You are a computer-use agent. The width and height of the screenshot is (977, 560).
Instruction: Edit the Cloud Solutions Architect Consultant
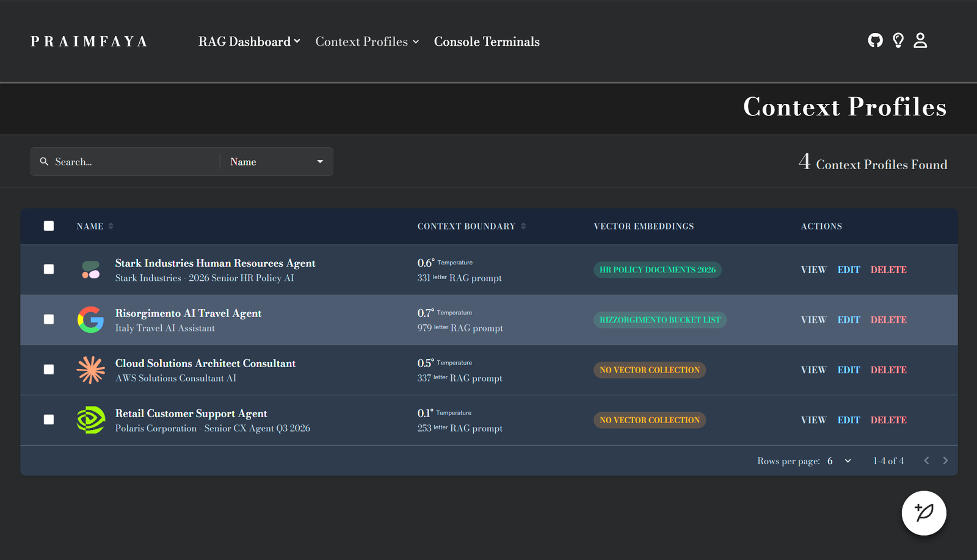pyautogui.click(x=849, y=370)
